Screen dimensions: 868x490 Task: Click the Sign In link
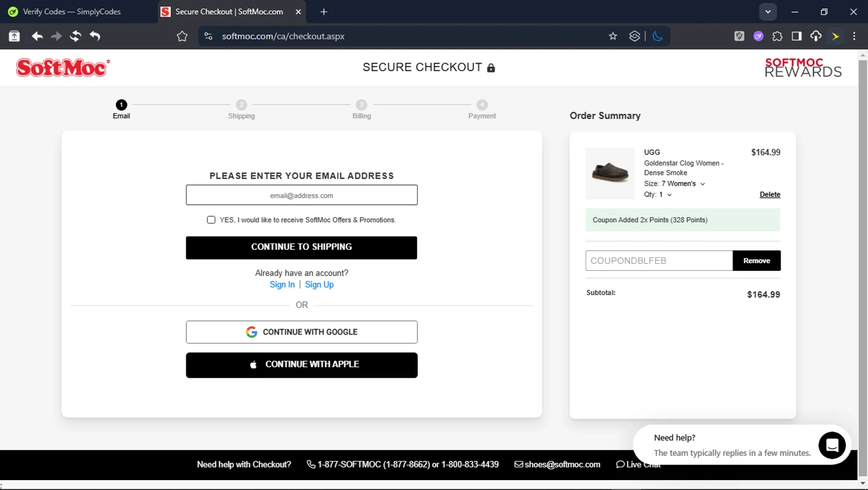click(282, 285)
